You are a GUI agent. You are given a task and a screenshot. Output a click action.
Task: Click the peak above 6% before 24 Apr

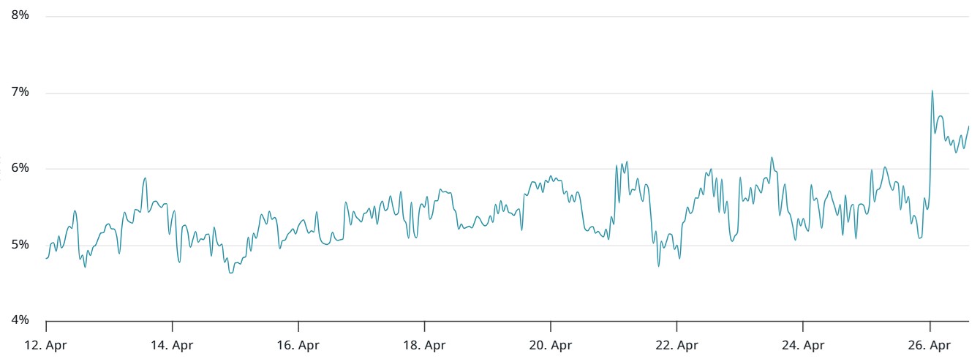[772, 157]
